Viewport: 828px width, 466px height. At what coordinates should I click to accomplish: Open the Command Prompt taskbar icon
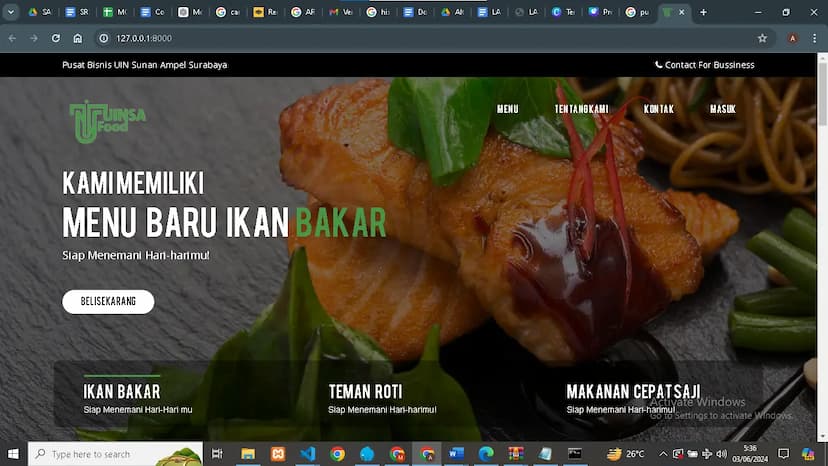575,454
